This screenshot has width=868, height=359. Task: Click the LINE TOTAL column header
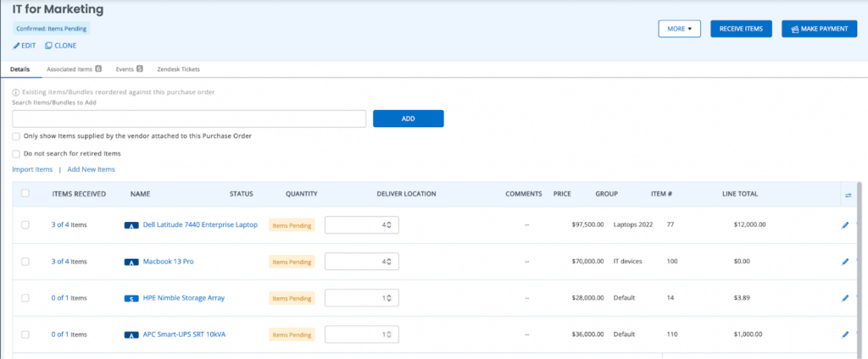(739, 194)
